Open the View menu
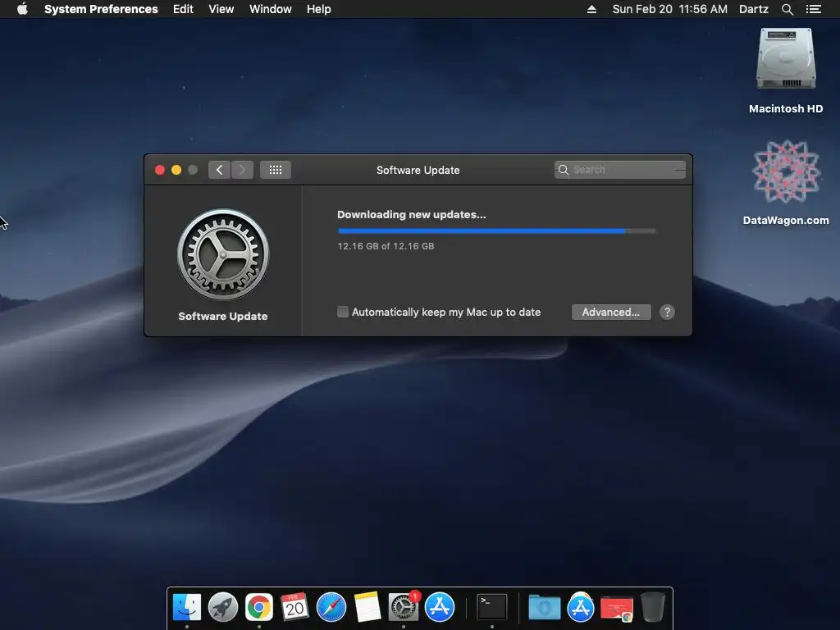This screenshot has height=630, width=840. click(x=221, y=9)
